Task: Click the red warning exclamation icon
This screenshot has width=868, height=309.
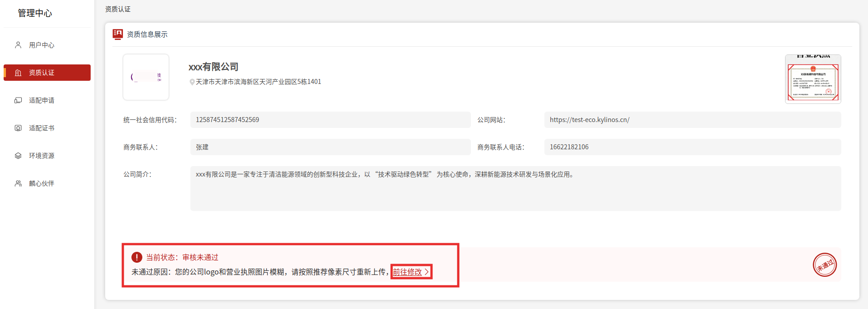Action: (136, 257)
